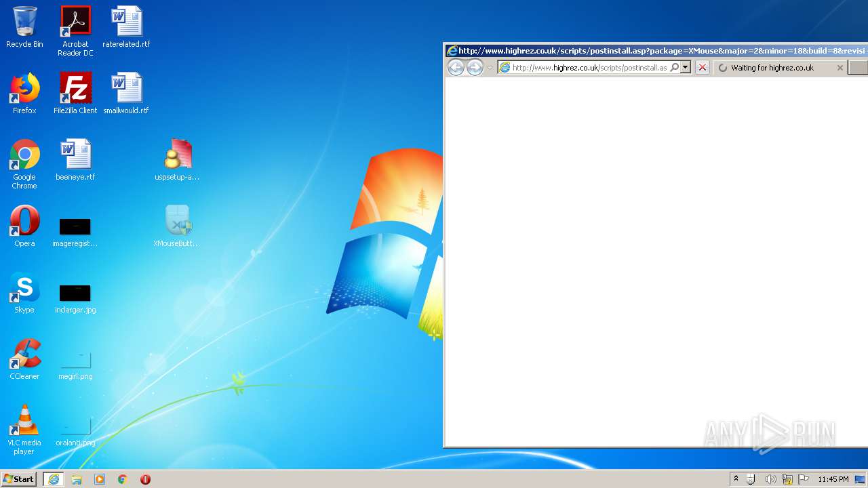
Task: Click the search magnifier in address bar
Action: click(x=674, y=67)
